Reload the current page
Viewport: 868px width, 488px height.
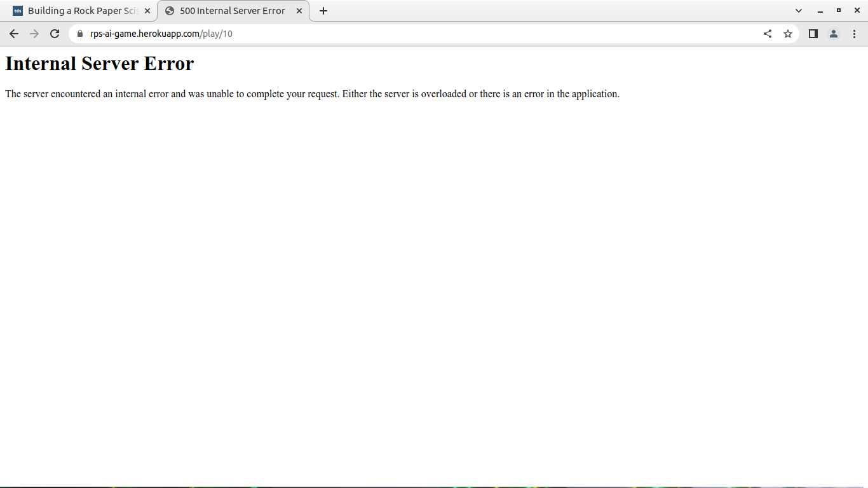click(55, 34)
